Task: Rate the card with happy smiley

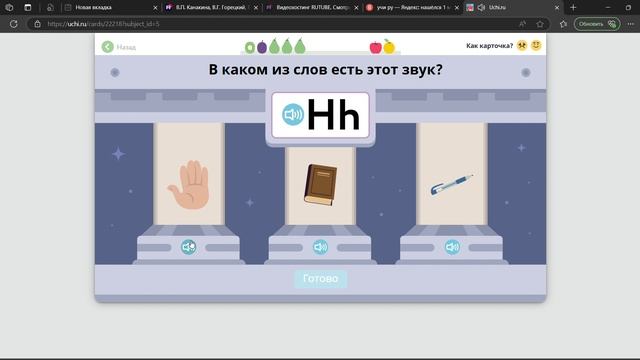Action: [x=536, y=45]
